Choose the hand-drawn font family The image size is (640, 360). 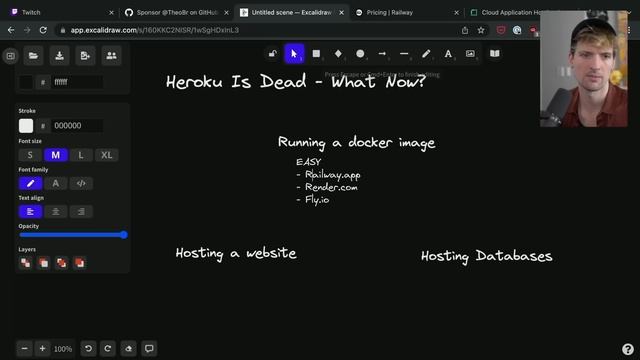click(30, 183)
